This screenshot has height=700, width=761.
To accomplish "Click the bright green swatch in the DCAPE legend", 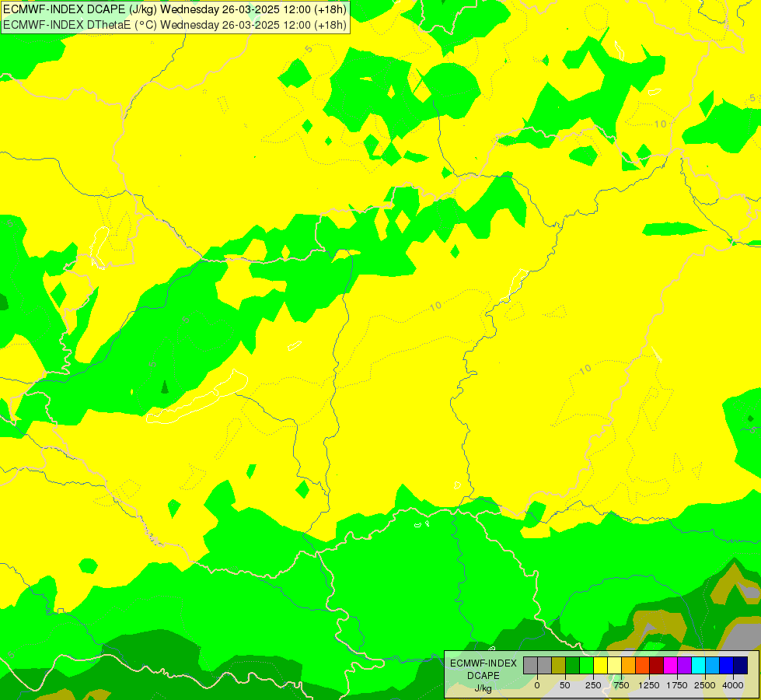I will (587, 666).
